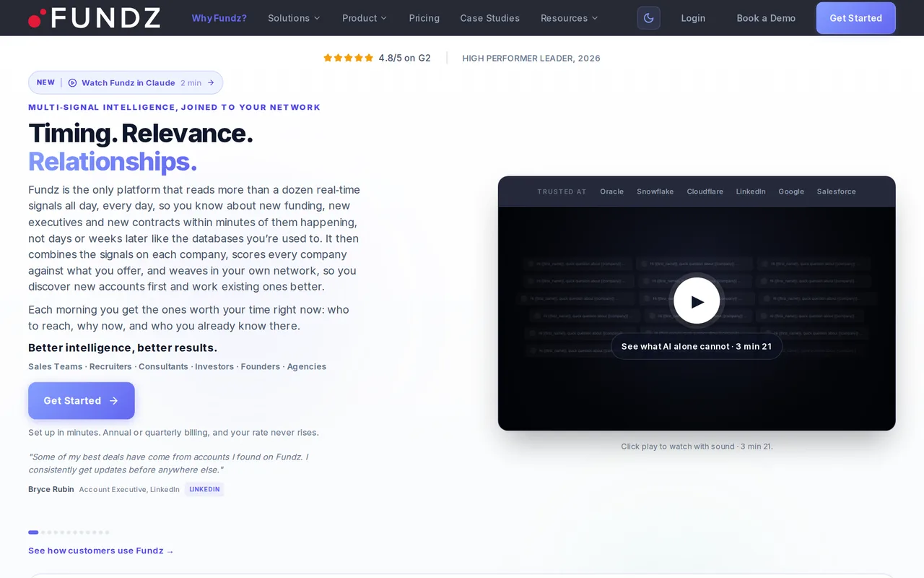Viewport: 924px width, 578px height.
Task: Click the Get Started button in the top navbar
Action: 856,18
